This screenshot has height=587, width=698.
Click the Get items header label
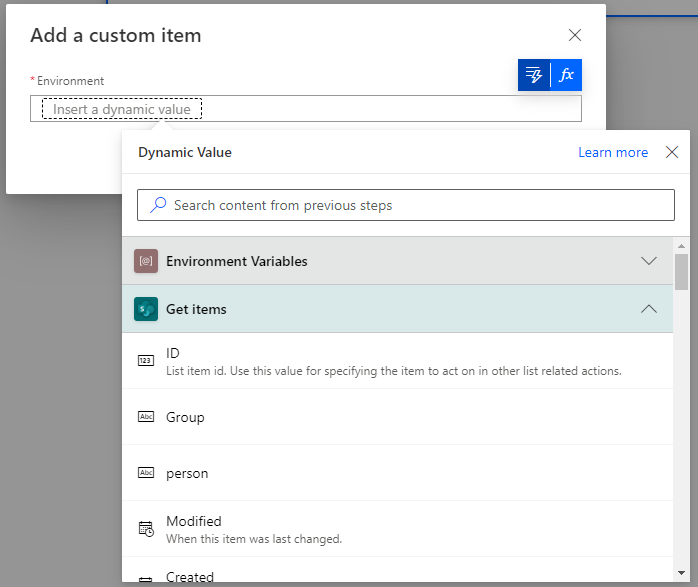[x=196, y=309]
